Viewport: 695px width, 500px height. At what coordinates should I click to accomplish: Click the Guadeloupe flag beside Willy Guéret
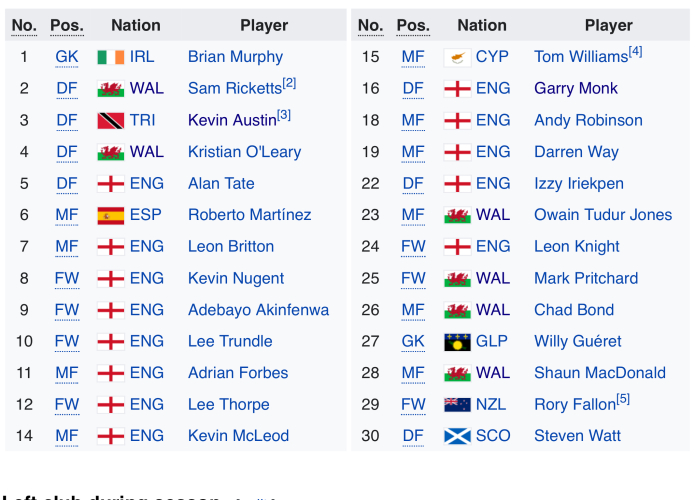tap(457, 342)
